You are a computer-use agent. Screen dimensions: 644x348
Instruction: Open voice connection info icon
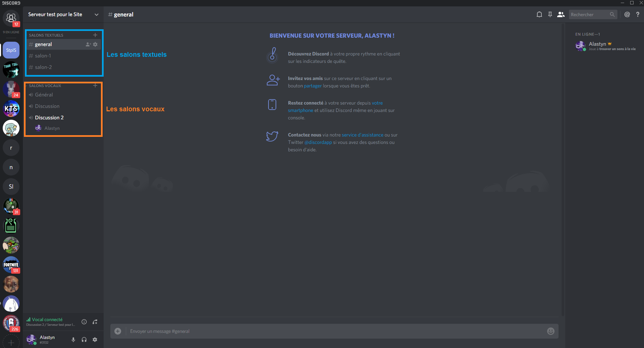click(84, 322)
